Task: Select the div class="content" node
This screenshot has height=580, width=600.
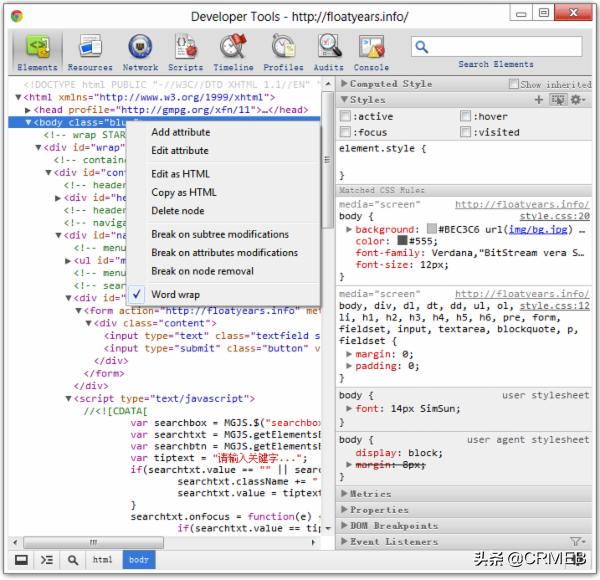Action: 155,323
